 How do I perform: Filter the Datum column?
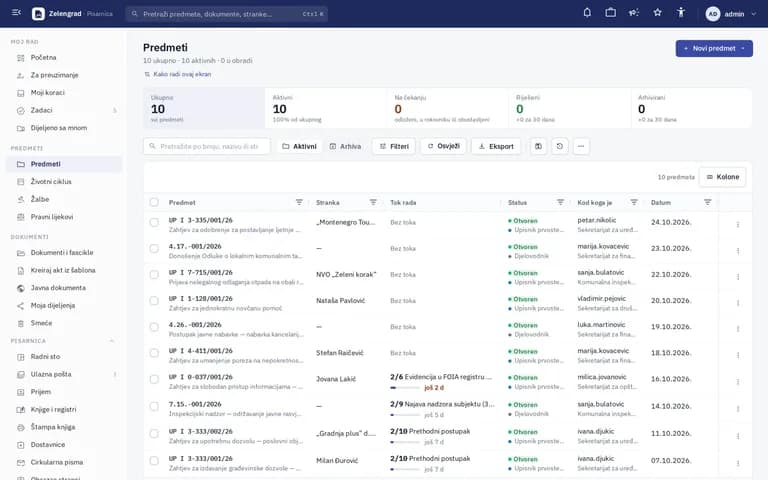[707, 202]
